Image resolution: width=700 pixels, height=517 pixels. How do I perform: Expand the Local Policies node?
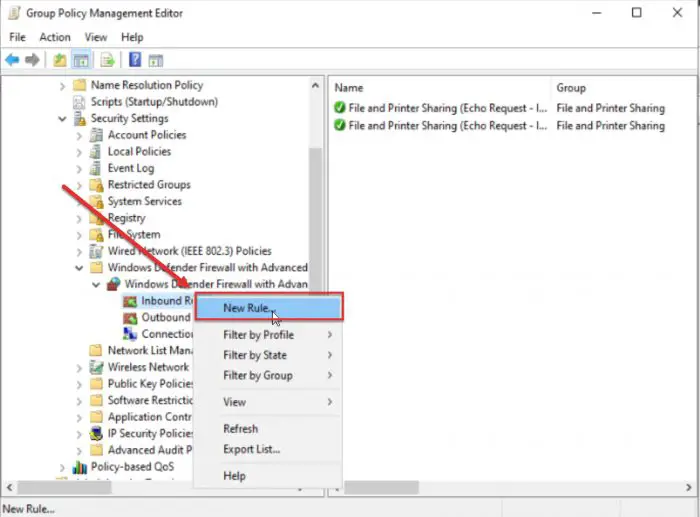(x=79, y=152)
